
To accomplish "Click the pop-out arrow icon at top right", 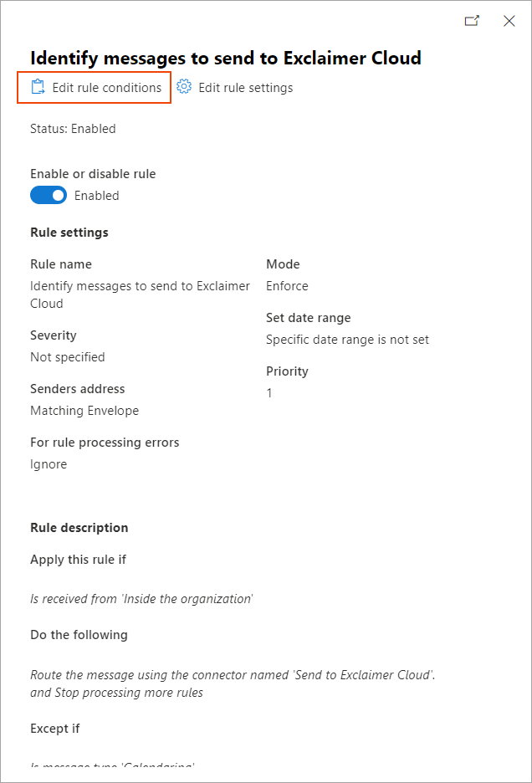I will pos(472,21).
